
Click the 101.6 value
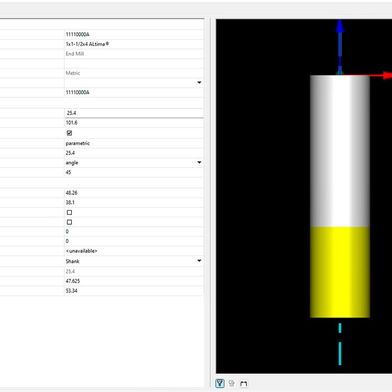[72, 123]
